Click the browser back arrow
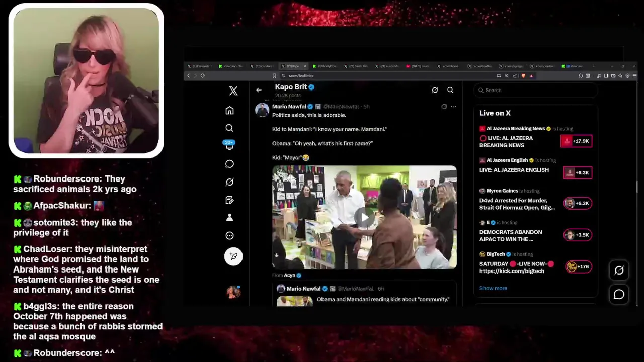 point(189,76)
